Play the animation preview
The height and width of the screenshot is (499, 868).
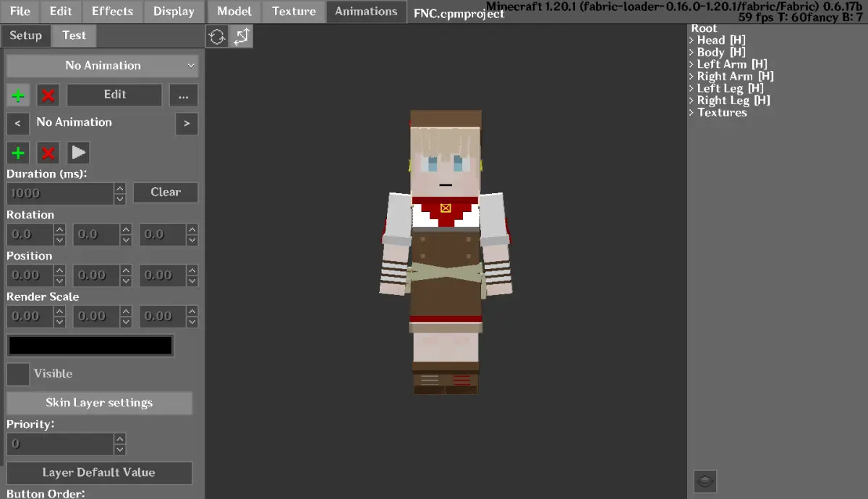(78, 153)
